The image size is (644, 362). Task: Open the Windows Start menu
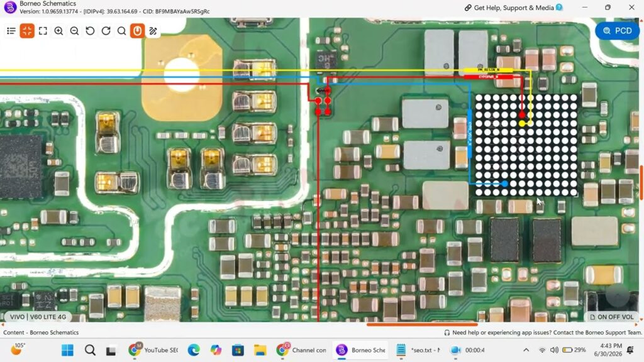coord(67,350)
